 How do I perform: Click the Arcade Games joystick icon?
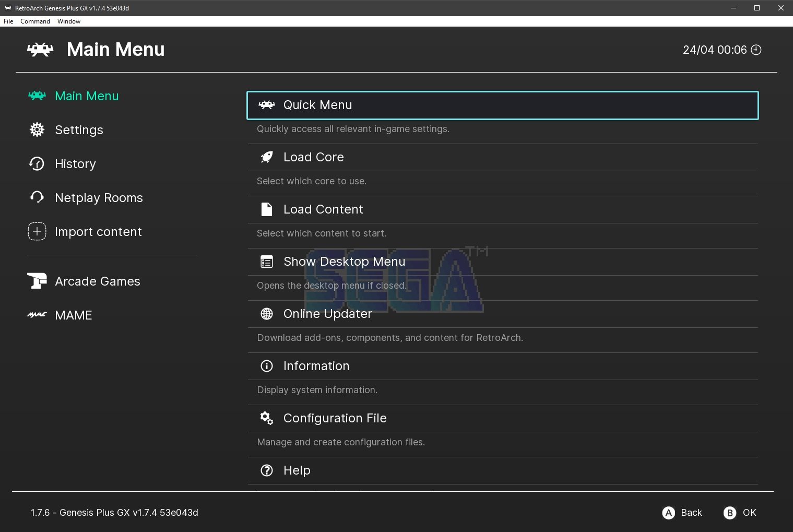tap(37, 281)
